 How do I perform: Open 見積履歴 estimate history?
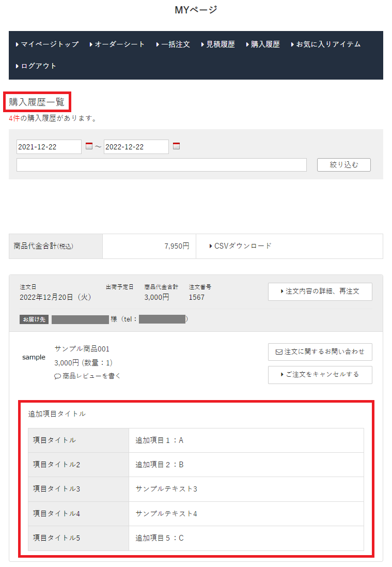(218, 44)
